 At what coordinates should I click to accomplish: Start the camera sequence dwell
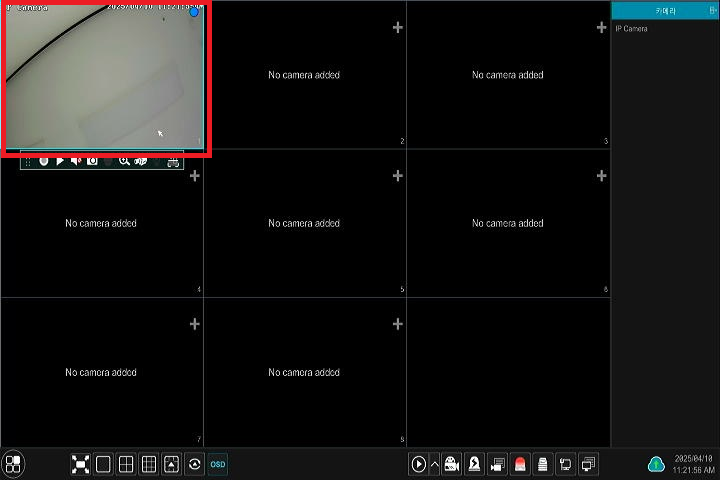click(194, 464)
